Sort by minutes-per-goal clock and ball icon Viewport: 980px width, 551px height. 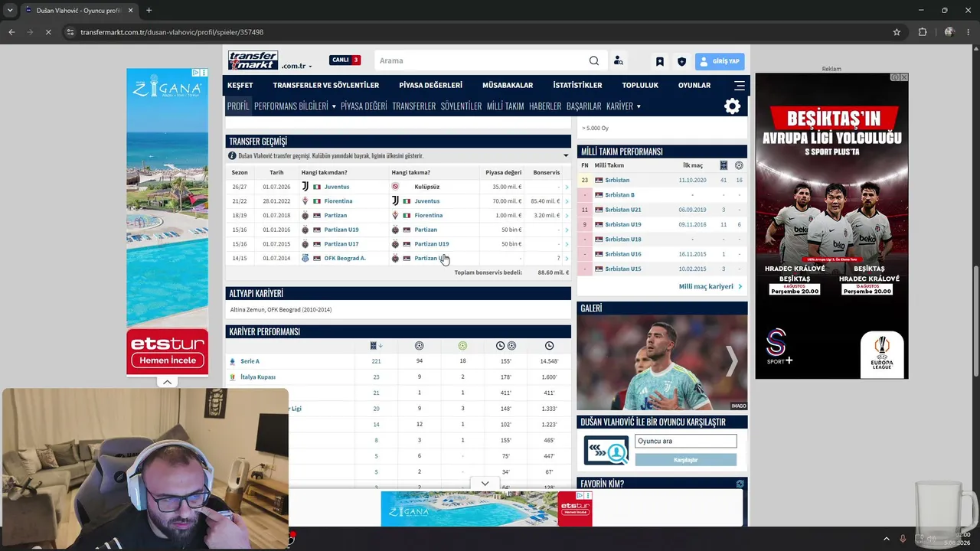tap(505, 346)
